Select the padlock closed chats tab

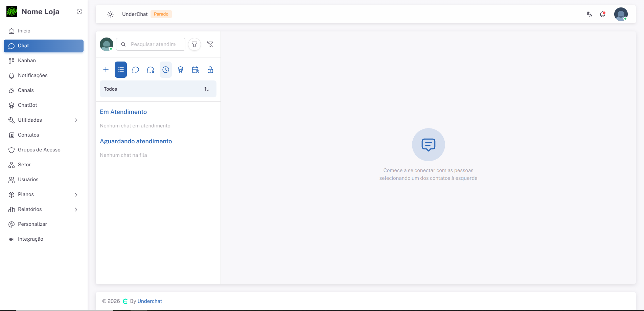[x=210, y=70]
